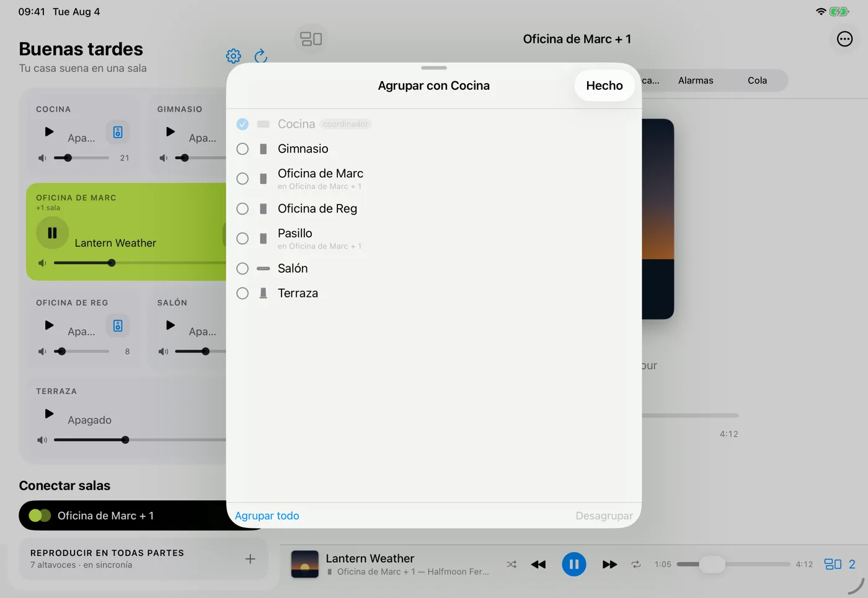This screenshot has height=598, width=868.
Task: Click Desagrupar button
Action: pyautogui.click(x=604, y=516)
